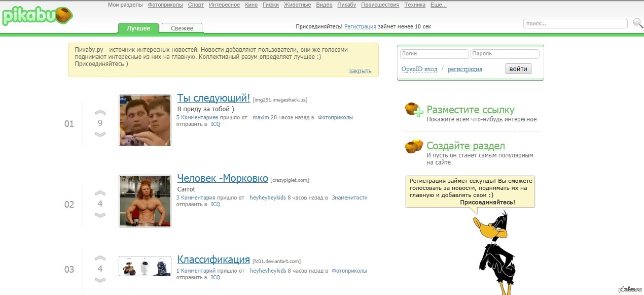The width and height of the screenshot is (644, 295).
Task: Click ICQ link under Ты следующий!
Action: [216, 124]
